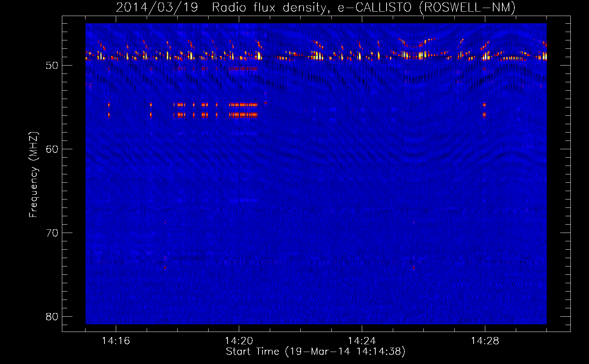Click the long red burst at 55 MHz near 14:20
This screenshot has height=364, width=589.
point(243,105)
